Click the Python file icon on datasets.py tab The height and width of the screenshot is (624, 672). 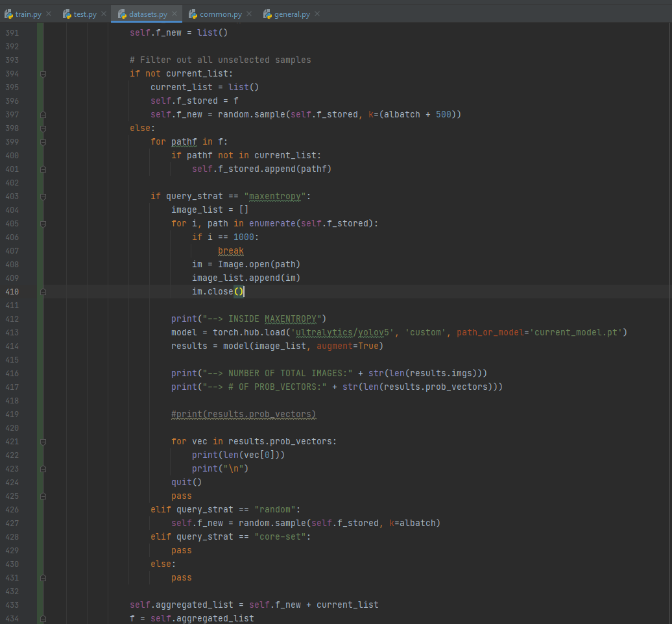click(x=122, y=14)
